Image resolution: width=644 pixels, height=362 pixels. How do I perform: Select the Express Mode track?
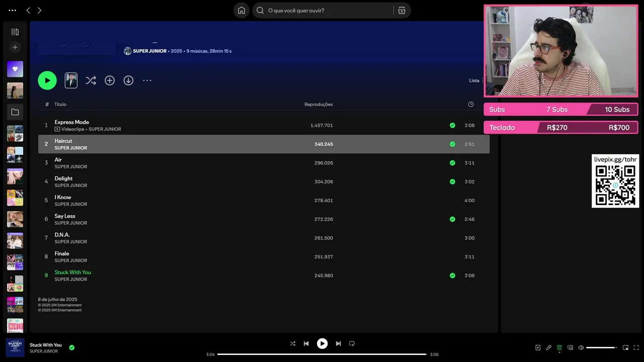pos(264,125)
